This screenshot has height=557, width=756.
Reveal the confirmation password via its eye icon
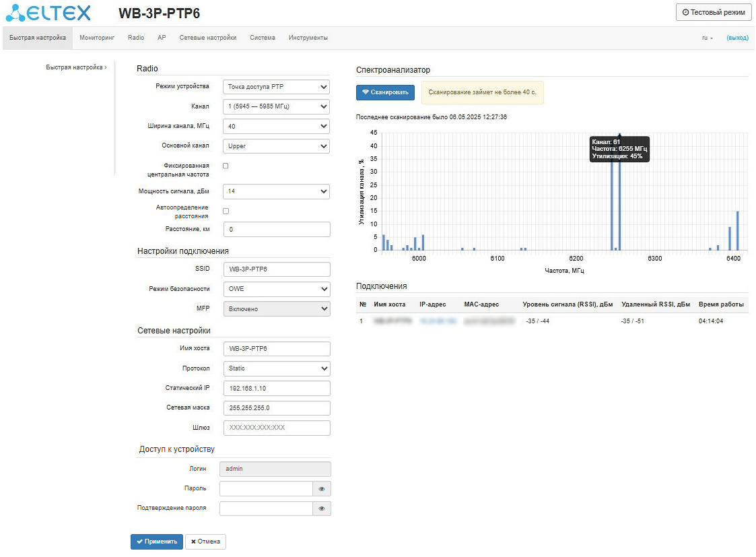322,509
